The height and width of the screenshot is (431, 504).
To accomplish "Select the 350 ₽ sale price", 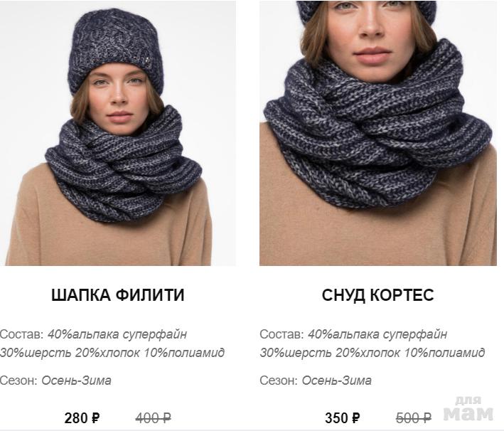I will coord(343,418).
